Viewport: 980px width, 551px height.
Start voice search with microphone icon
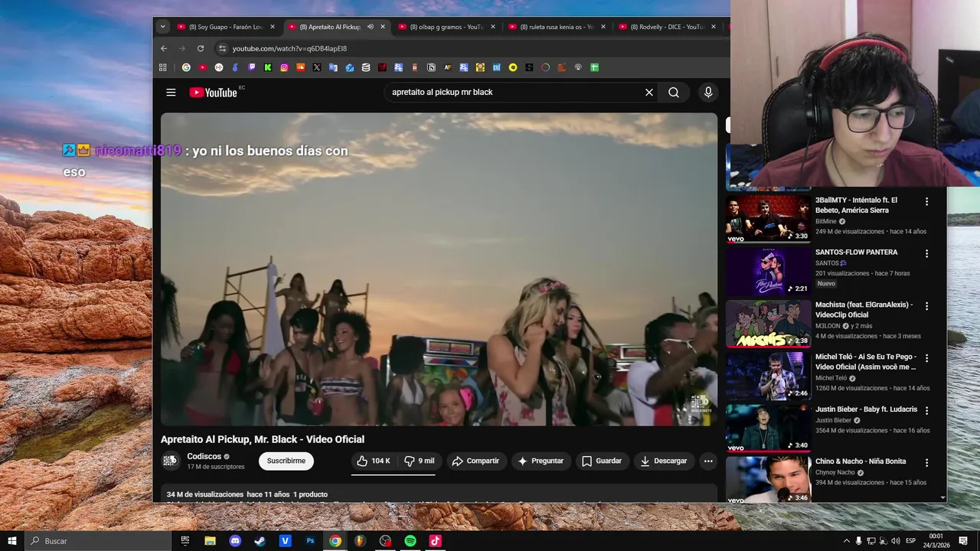point(708,93)
